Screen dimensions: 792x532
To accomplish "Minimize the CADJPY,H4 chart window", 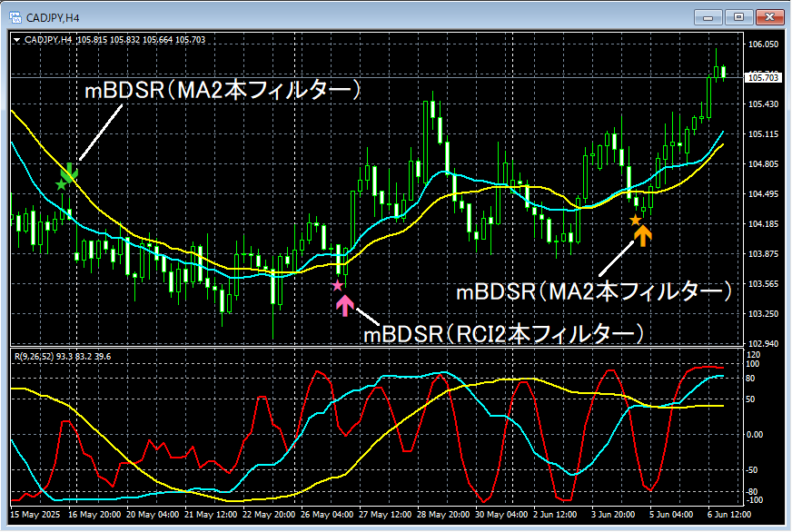I will (x=708, y=17).
